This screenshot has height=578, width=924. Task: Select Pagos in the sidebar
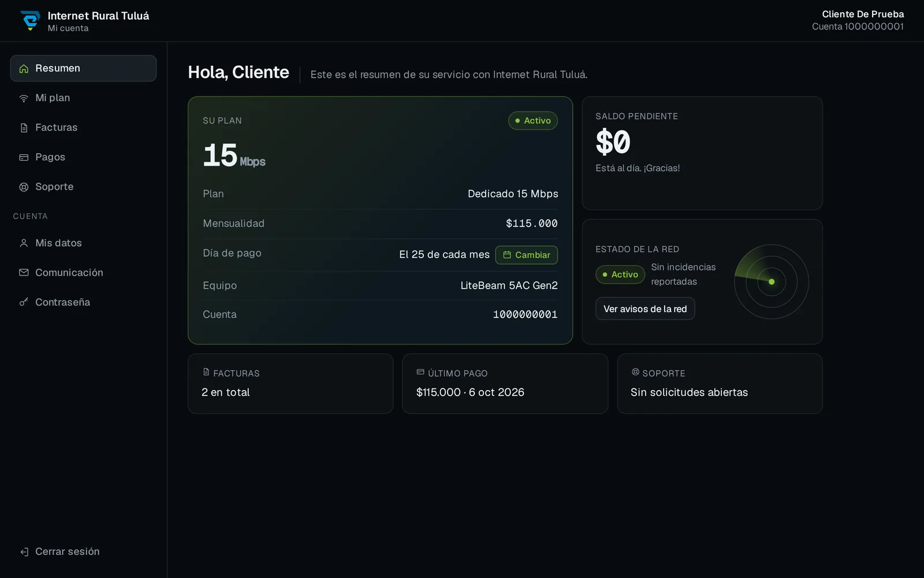83,157
